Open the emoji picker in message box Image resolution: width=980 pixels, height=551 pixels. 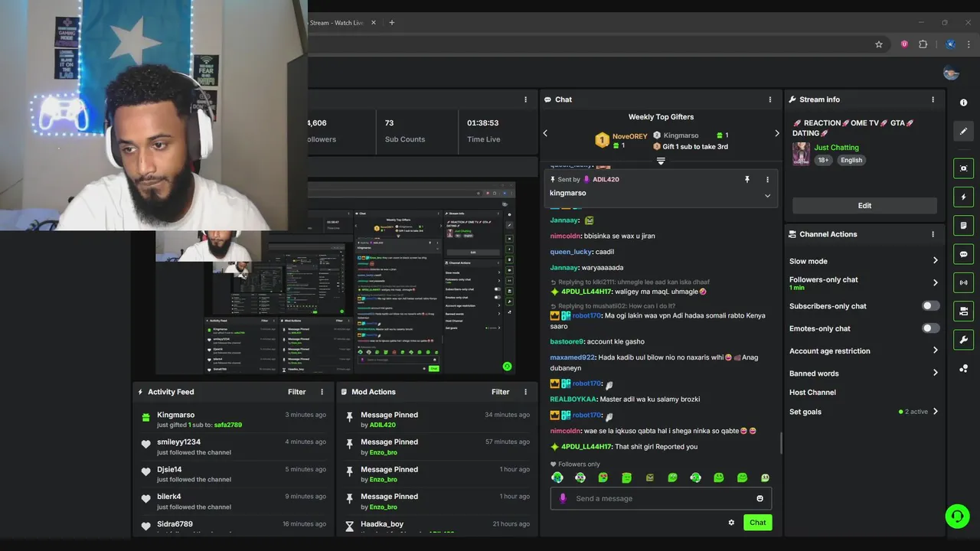coord(759,498)
